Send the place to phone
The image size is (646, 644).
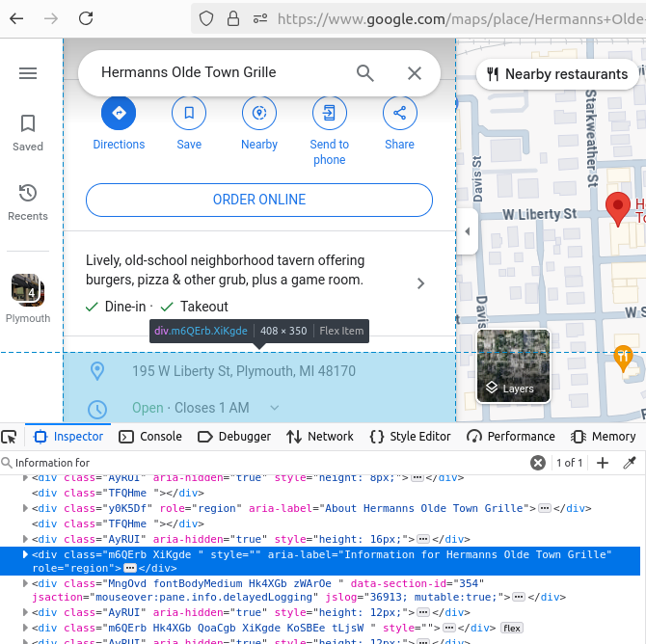(329, 131)
